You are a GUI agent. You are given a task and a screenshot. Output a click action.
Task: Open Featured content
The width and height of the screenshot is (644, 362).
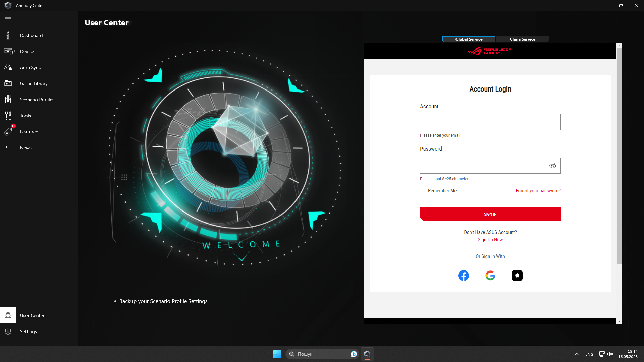[29, 131]
